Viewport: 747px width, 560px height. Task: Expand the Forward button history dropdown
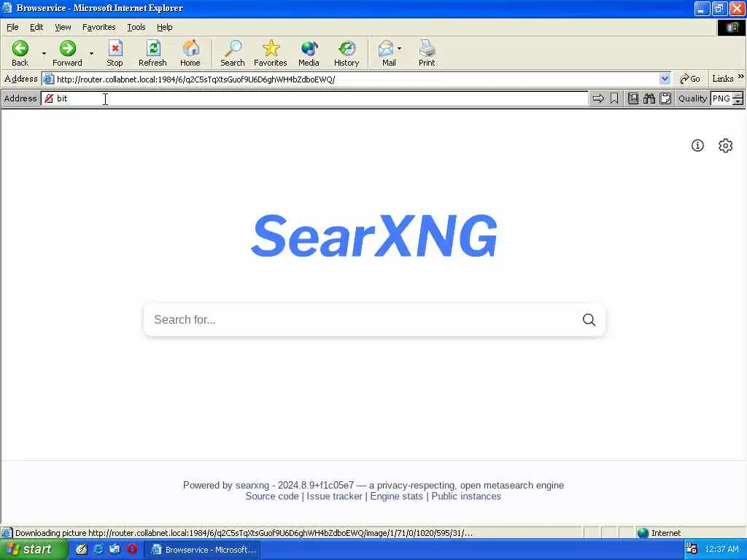point(91,53)
